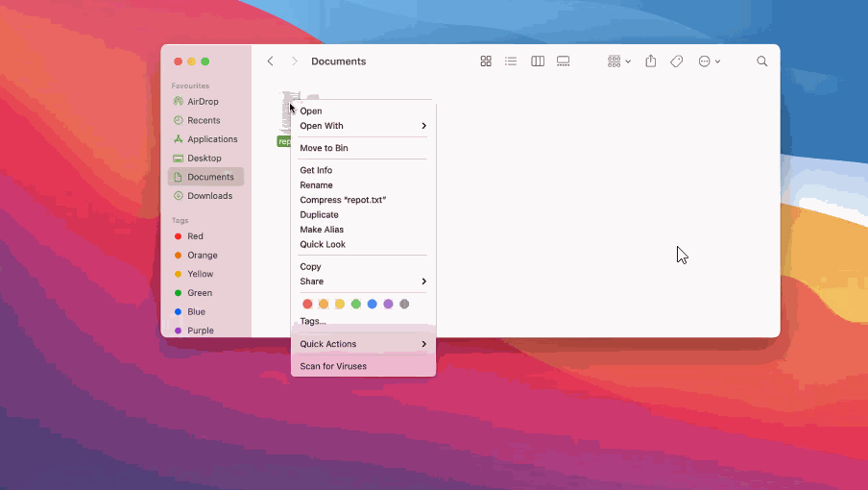The width and height of the screenshot is (868, 490).
Task: Switch to list view
Action: [511, 61]
